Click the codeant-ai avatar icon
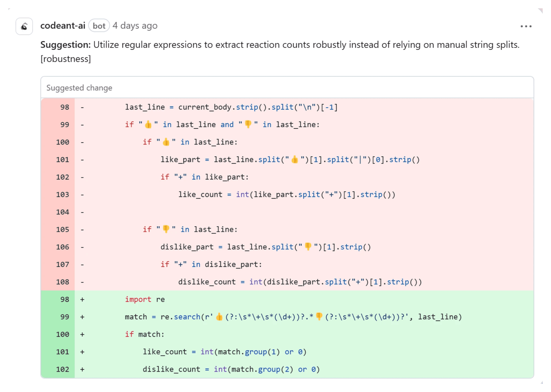The image size is (551, 392). (24, 26)
